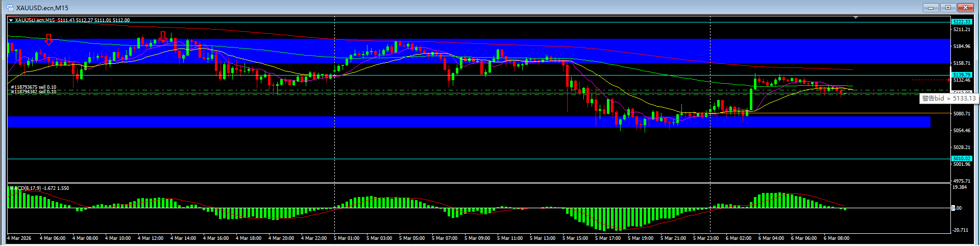The image size is (980, 246).
Task: Select sell order #118793675 label
Action: pyautogui.click(x=34, y=87)
